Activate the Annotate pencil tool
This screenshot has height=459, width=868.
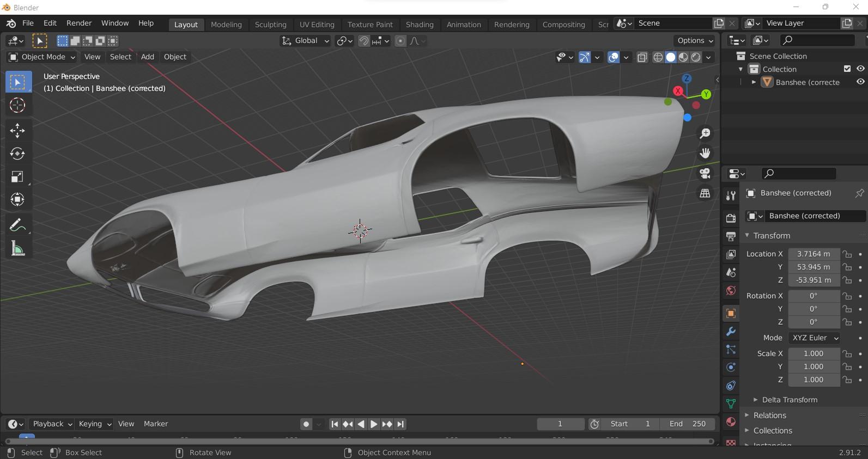tap(17, 225)
